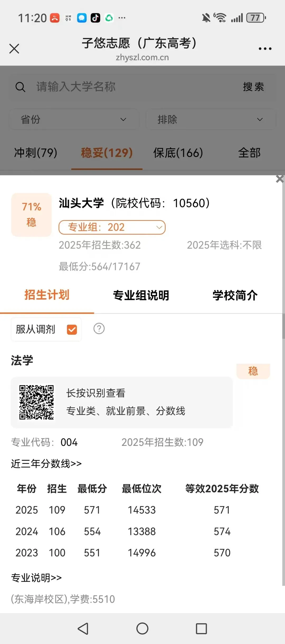Screen dimensions: 285x644
Task: Switch to the 专业组说明 tab
Action: tap(141, 295)
